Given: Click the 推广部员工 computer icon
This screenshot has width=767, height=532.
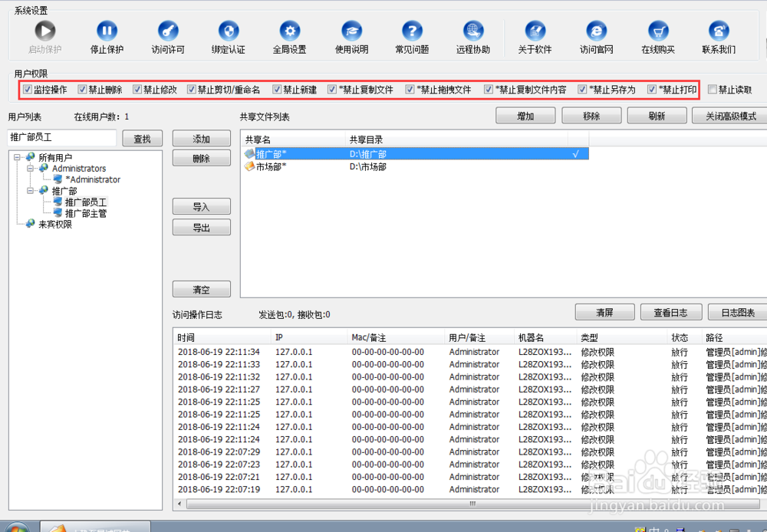Looking at the screenshot, I should click(x=58, y=202).
